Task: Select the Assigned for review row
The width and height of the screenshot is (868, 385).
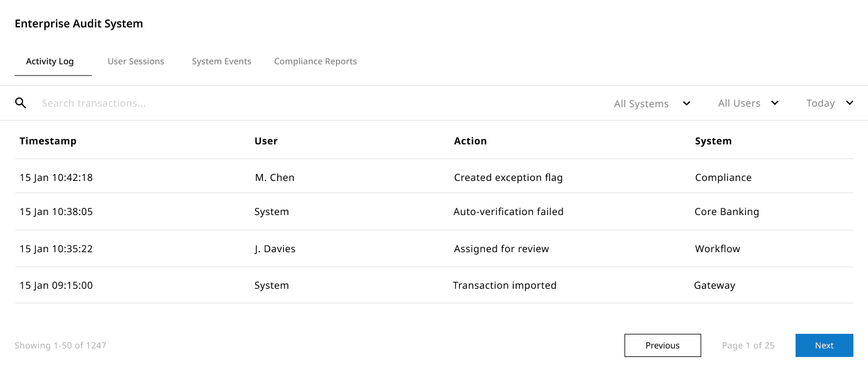Action: [502, 249]
